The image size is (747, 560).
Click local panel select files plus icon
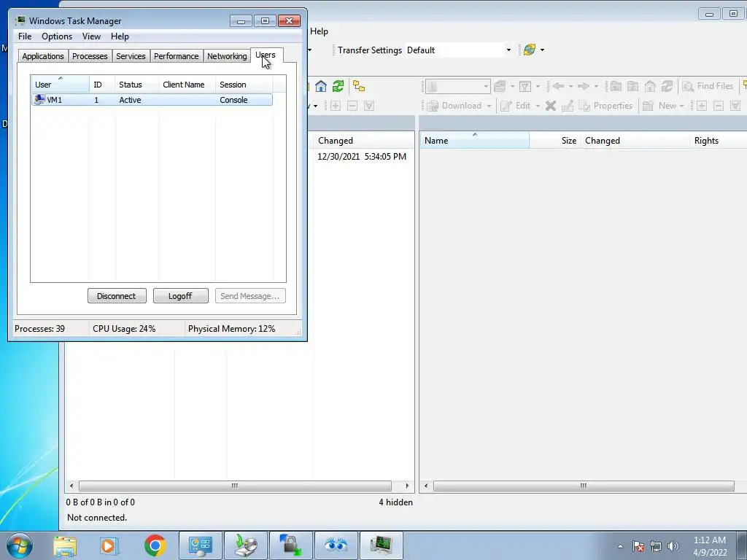tap(336, 106)
